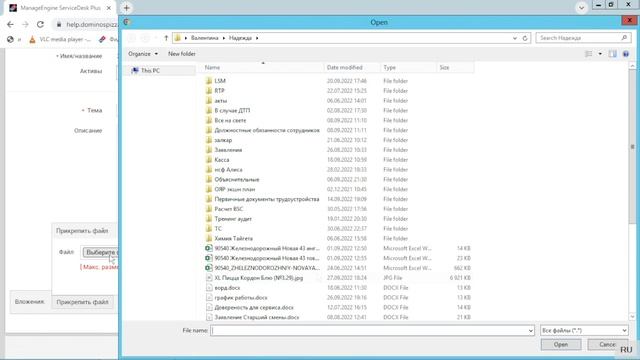Show the preview pane icon
Image resolution: width=640 pixels, height=360 pixels.
pos(613,54)
